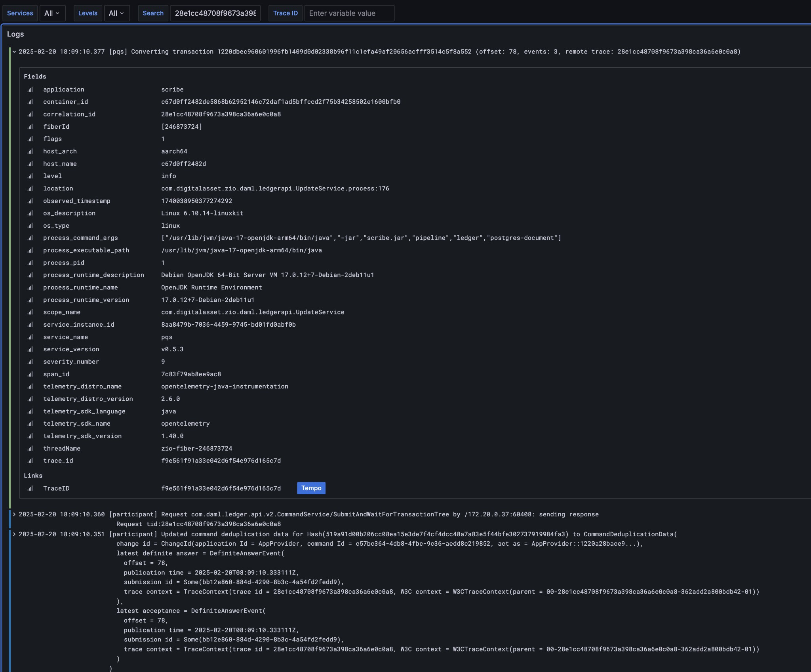The width and height of the screenshot is (811, 672).
Task: Click stats icon beside application field
Action: pos(30,89)
